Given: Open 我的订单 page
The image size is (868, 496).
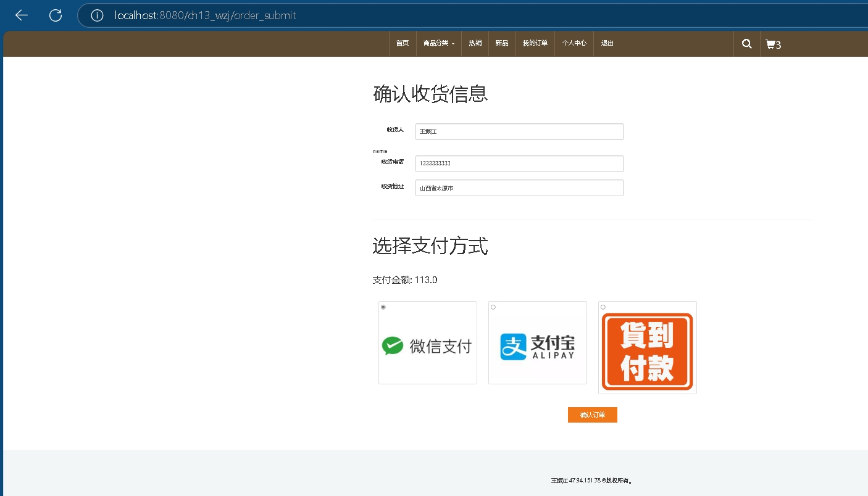Looking at the screenshot, I should [x=535, y=43].
